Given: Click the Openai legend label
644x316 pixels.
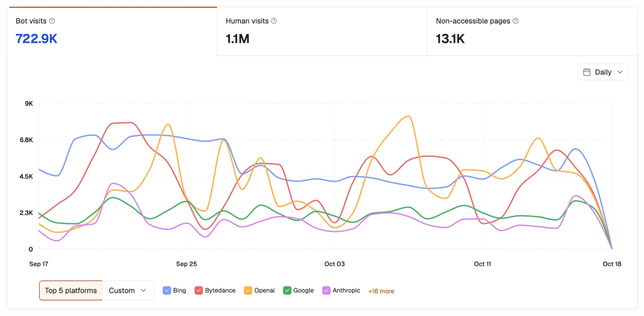Looking at the screenshot, I should click(264, 291).
